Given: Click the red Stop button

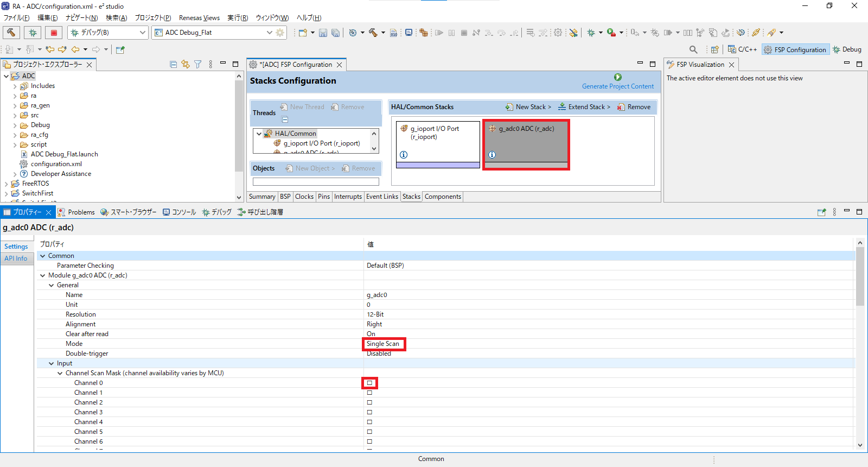Looking at the screenshot, I should click(x=54, y=33).
